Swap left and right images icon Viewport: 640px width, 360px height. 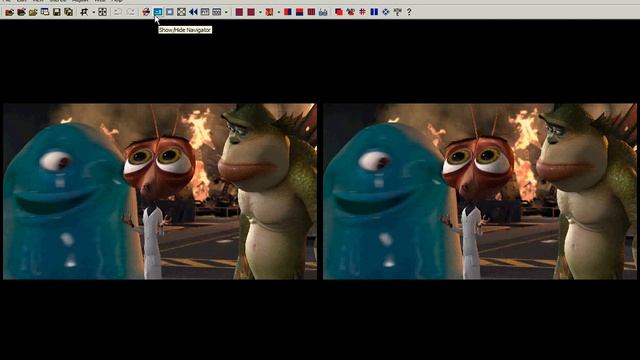[146, 12]
